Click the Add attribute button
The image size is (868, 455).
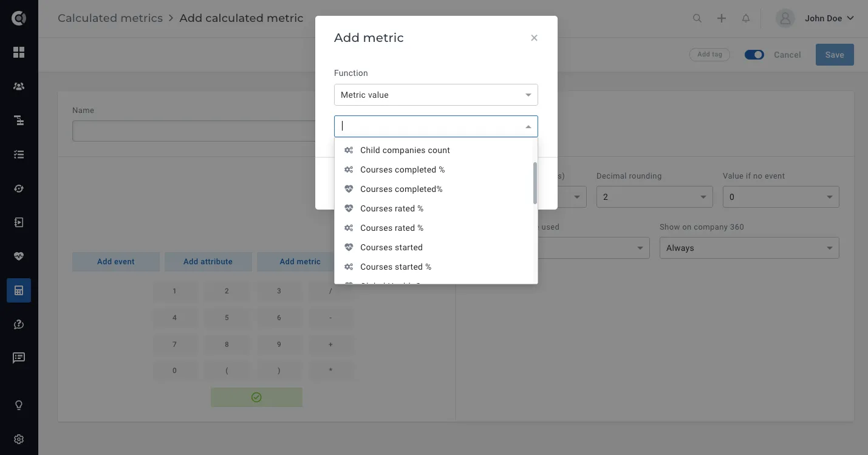pos(208,262)
